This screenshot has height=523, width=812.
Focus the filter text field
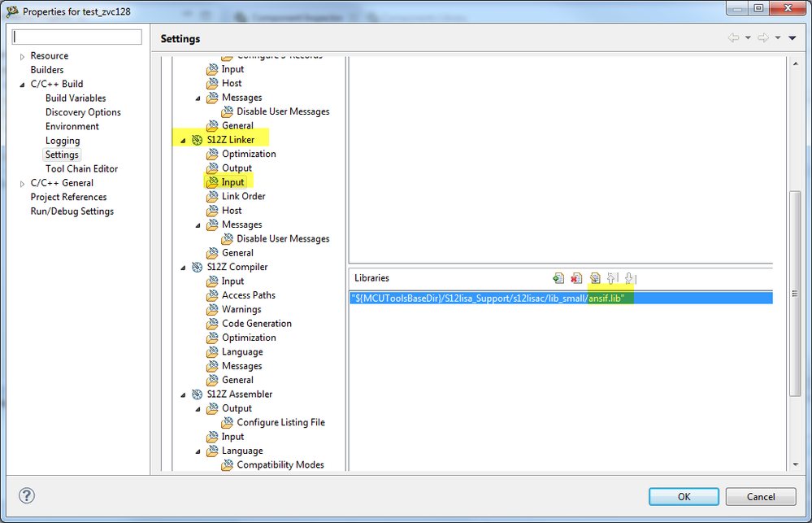(x=76, y=37)
